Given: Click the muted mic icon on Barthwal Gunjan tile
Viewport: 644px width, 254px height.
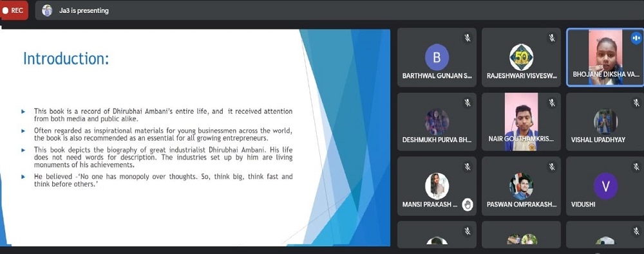Looking at the screenshot, I should click(467, 38).
